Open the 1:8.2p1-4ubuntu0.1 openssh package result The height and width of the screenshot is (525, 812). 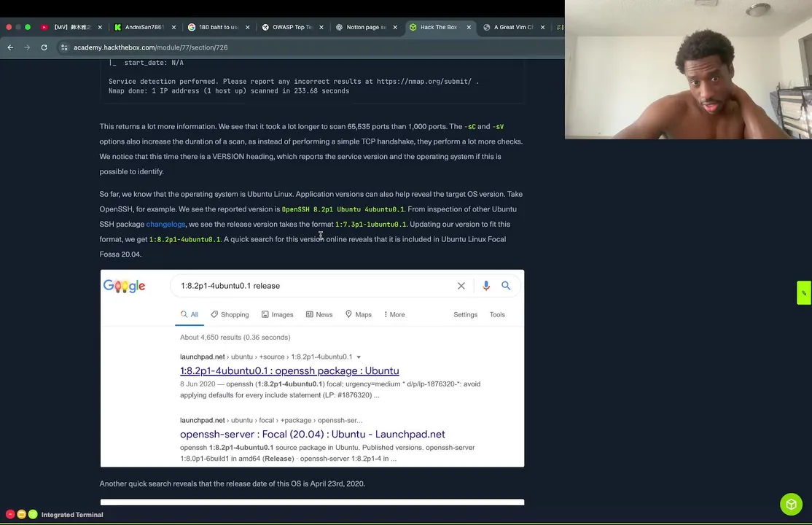coord(289,370)
